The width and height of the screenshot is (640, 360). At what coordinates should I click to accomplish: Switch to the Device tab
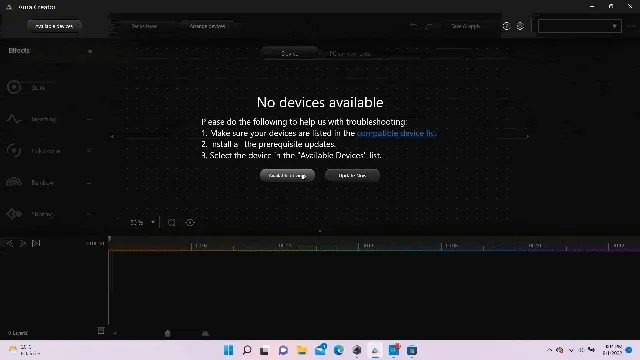[290, 53]
